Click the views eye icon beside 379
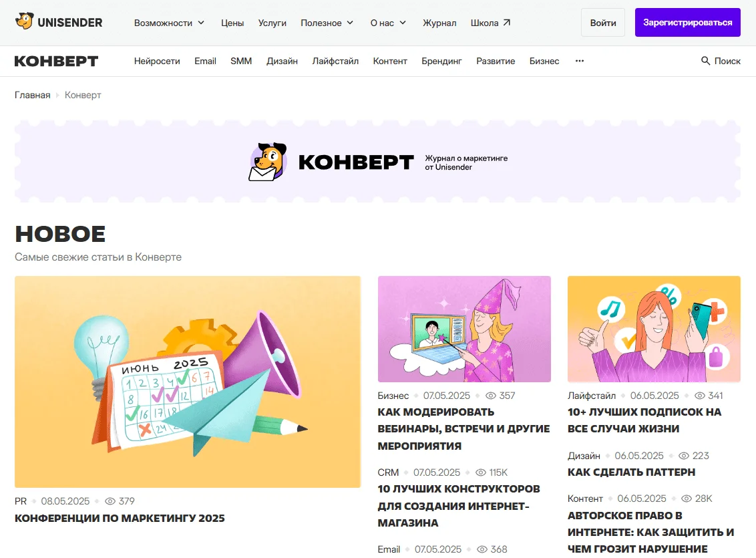 point(110,501)
